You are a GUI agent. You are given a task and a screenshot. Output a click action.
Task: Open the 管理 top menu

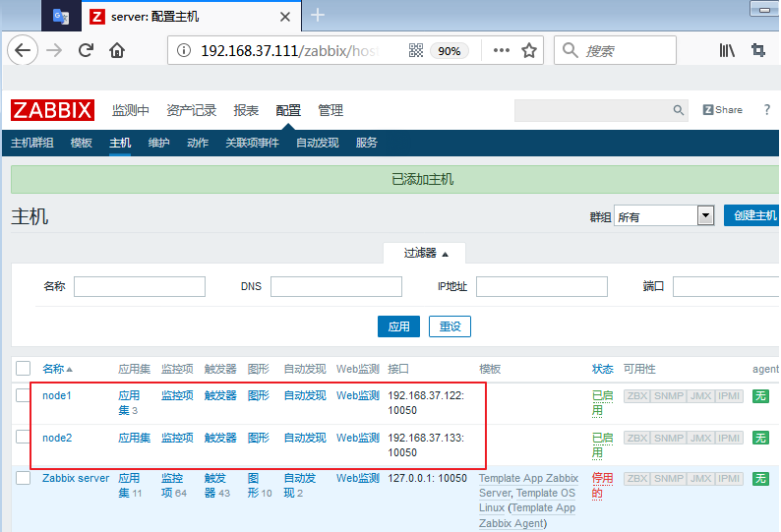(330, 110)
